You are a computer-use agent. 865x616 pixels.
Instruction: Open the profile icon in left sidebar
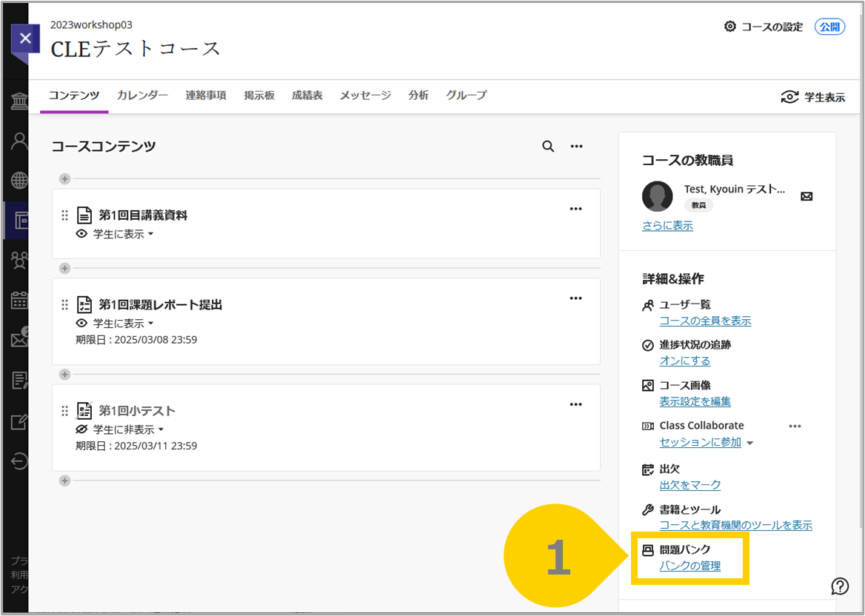click(x=19, y=141)
